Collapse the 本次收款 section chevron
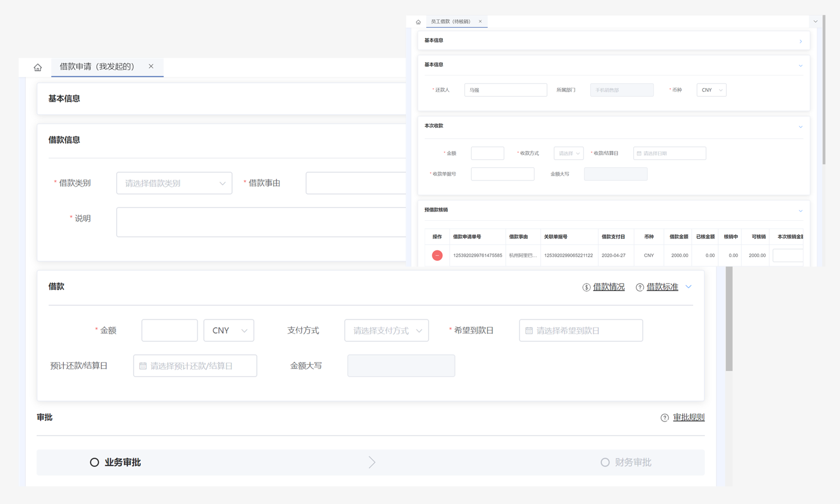Image resolution: width=840 pixels, height=504 pixels. (800, 127)
